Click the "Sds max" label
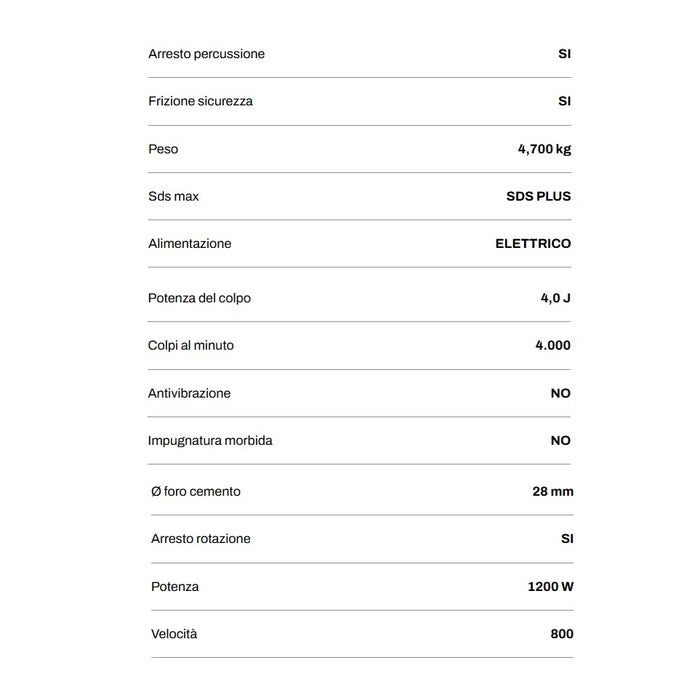700x700 pixels. pos(173,196)
